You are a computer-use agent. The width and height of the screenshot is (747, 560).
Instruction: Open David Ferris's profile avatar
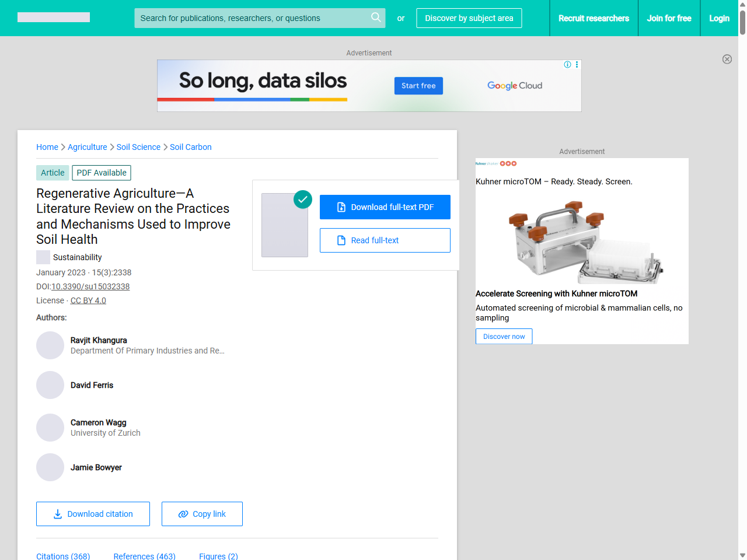click(50, 385)
